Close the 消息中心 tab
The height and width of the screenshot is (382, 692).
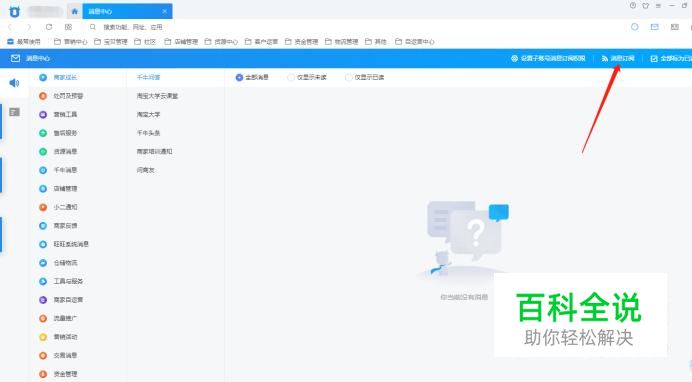click(165, 11)
